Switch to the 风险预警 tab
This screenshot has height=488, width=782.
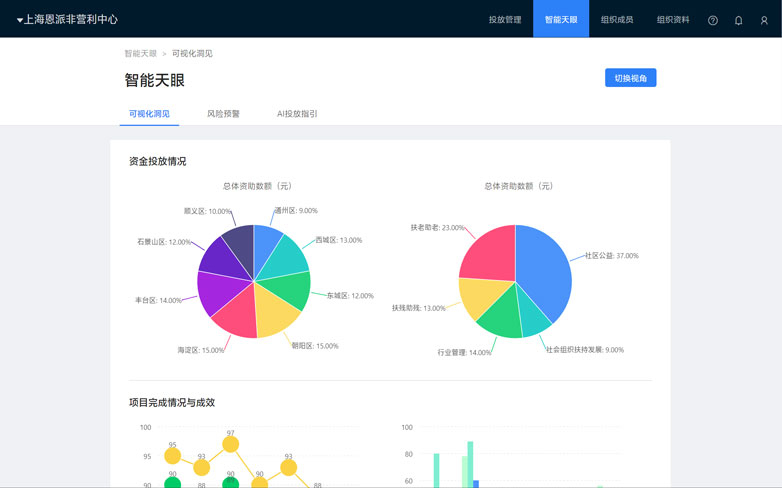click(223, 114)
